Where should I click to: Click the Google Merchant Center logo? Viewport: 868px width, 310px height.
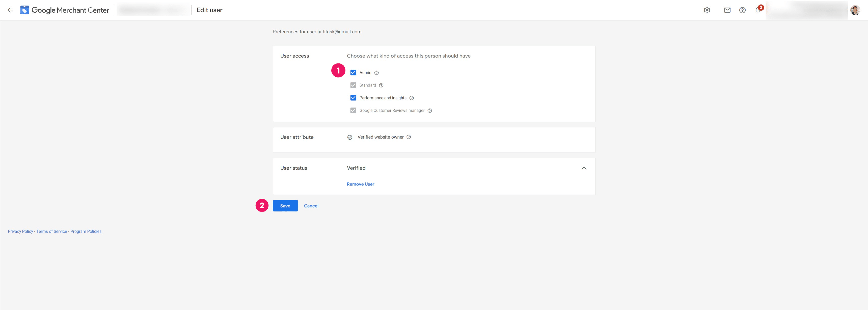coord(65,10)
